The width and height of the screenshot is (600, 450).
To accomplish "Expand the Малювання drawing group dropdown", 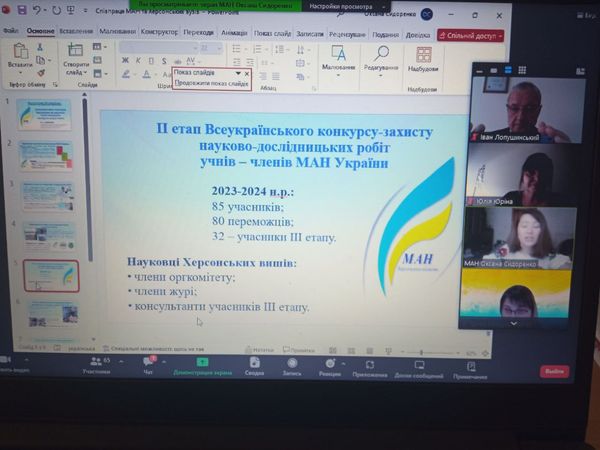I will 339,75.
